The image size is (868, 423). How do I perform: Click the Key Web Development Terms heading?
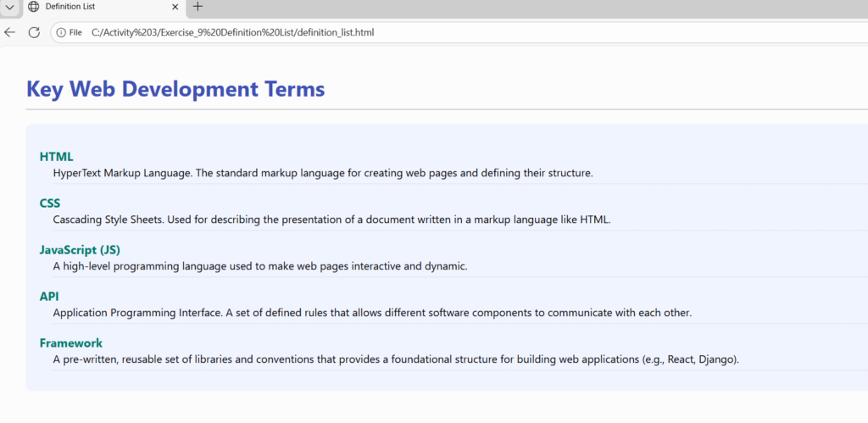[175, 89]
